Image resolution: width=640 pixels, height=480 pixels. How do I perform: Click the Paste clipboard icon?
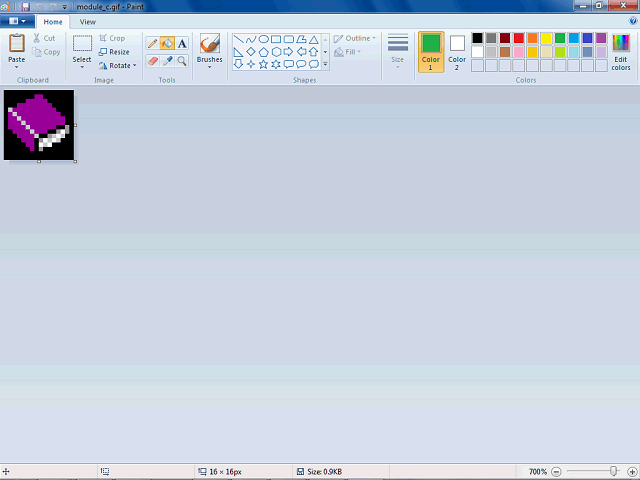(17, 43)
